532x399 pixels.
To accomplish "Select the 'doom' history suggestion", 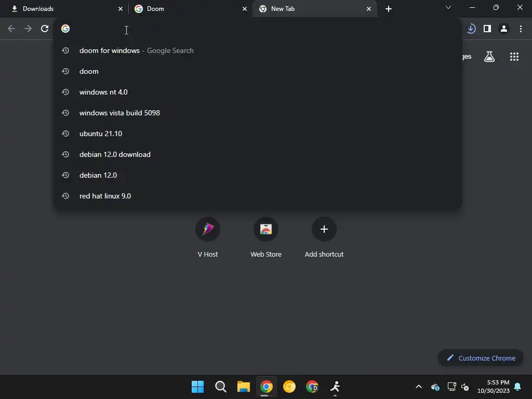I will 258,71.
